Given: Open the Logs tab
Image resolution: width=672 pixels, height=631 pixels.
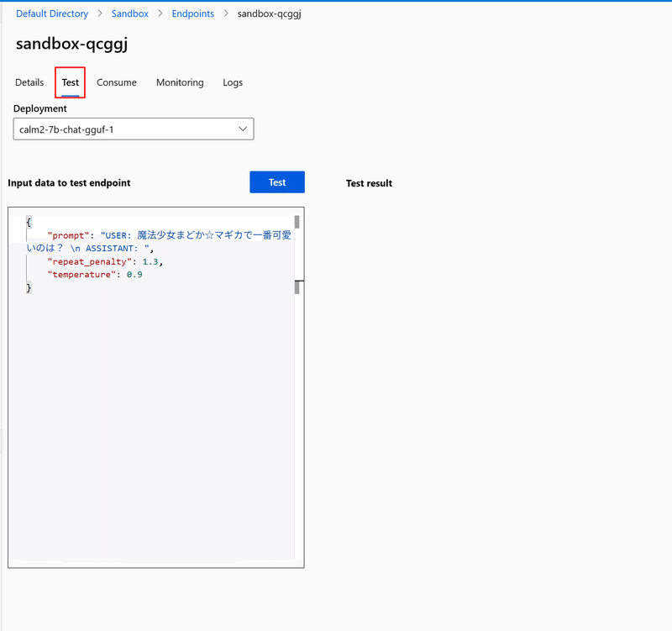Looking at the screenshot, I should tap(233, 82).
